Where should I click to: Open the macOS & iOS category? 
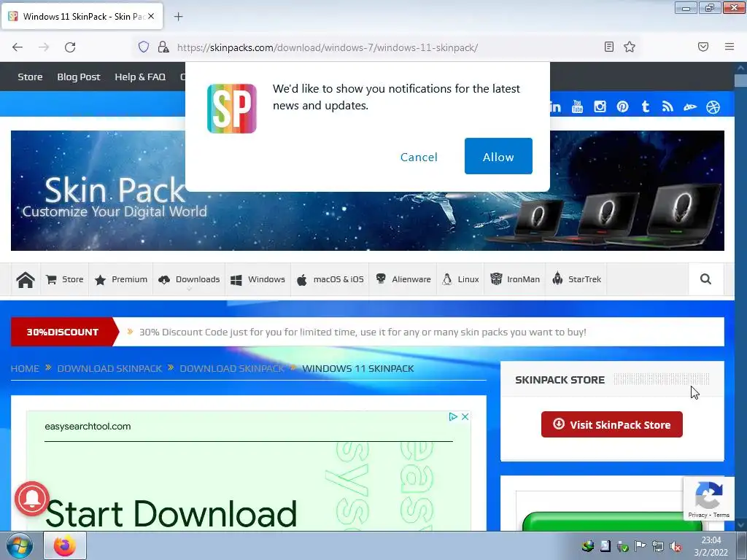330,279
